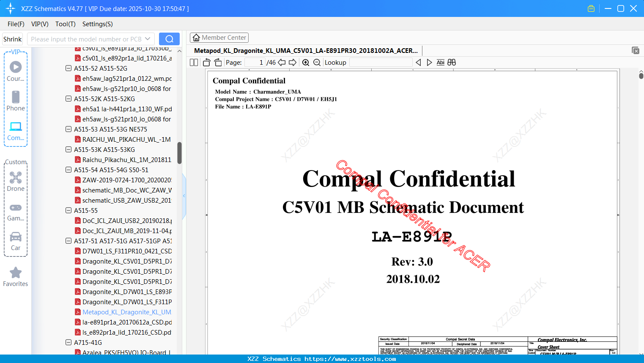Click the binoculars search icon
This screenshot has width=644, height=363.
pyautogui.click(x=452, y=63)
